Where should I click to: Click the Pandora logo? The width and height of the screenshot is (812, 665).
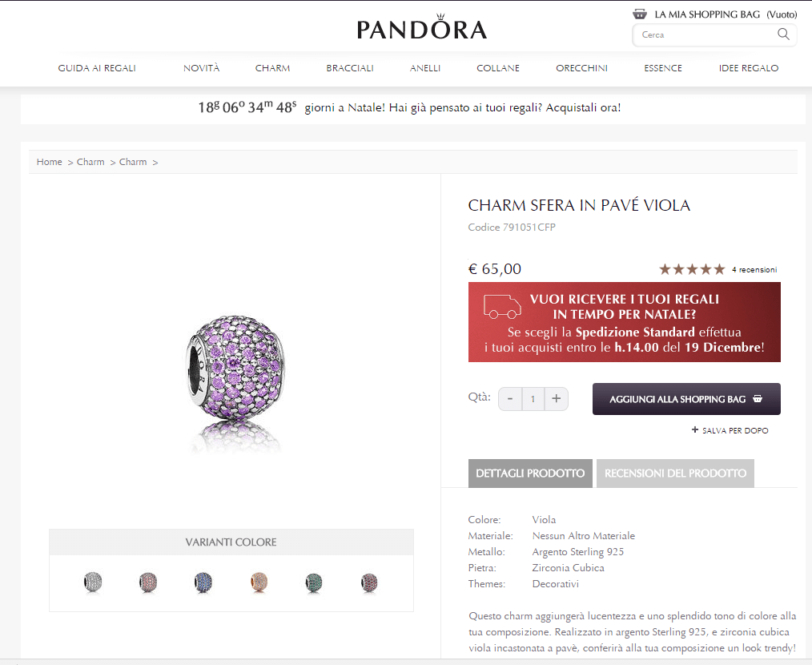point(421,29)
